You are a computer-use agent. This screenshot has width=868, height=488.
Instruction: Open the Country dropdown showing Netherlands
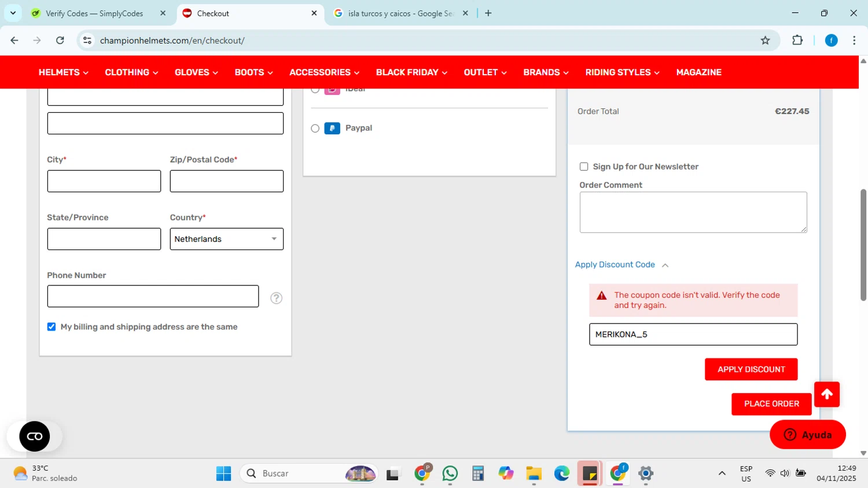227,239
